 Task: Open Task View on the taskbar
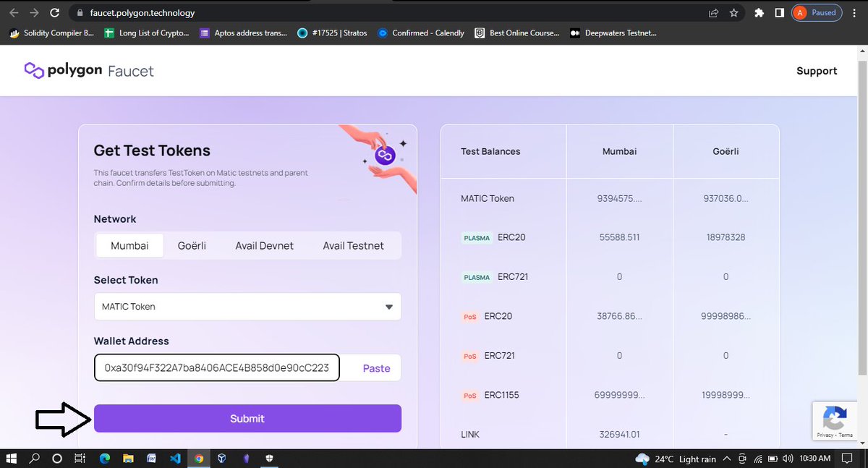tap(80, 459)
